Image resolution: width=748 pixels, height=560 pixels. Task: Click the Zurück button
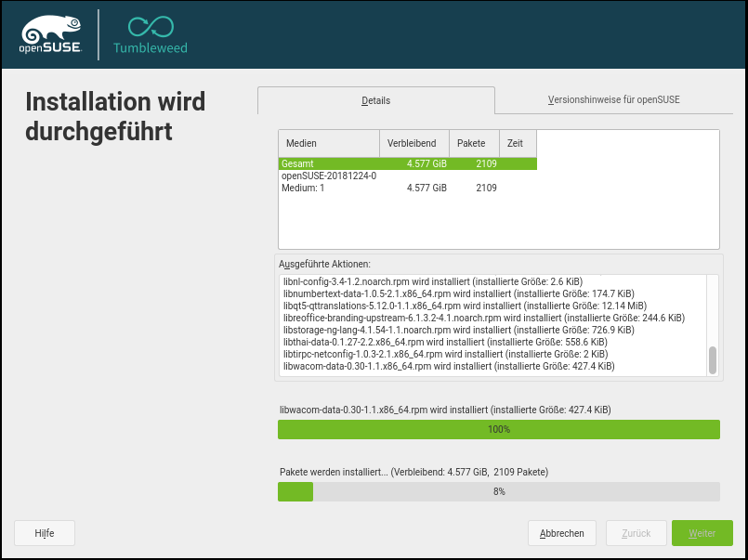pyautogui.click(x=636, y=533)
